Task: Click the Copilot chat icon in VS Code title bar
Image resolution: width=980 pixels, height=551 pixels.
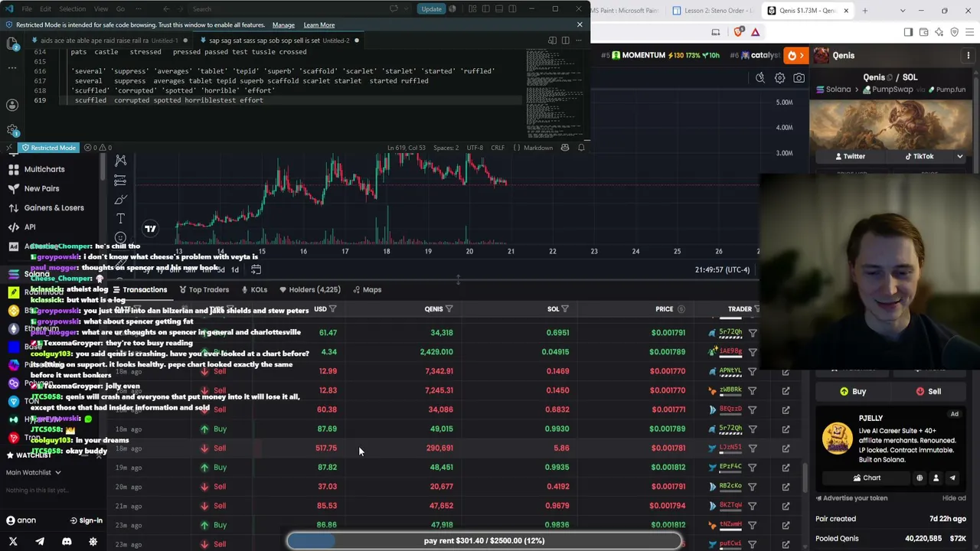Action: tap(394, 9)
